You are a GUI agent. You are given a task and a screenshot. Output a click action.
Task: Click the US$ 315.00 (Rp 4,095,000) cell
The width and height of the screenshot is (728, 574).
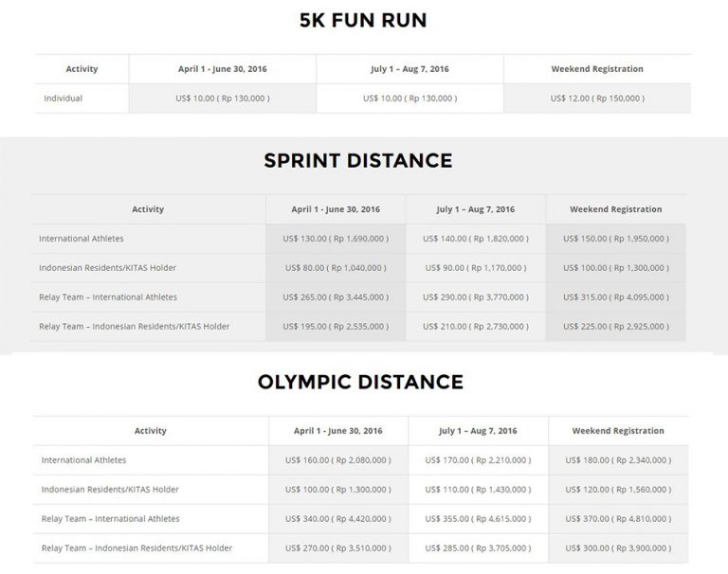click(615, 297)
